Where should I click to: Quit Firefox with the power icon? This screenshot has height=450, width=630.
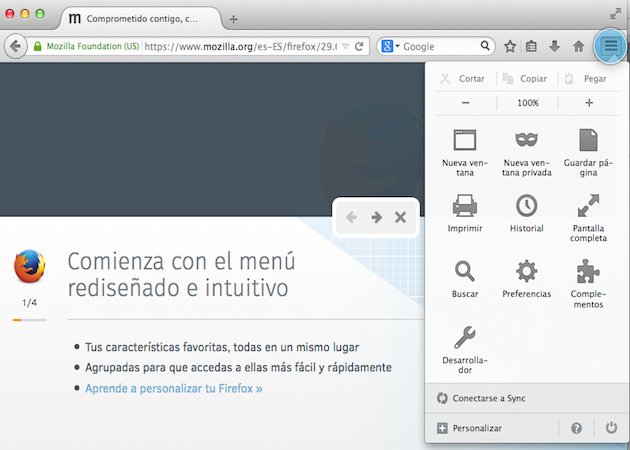point(611,428)
